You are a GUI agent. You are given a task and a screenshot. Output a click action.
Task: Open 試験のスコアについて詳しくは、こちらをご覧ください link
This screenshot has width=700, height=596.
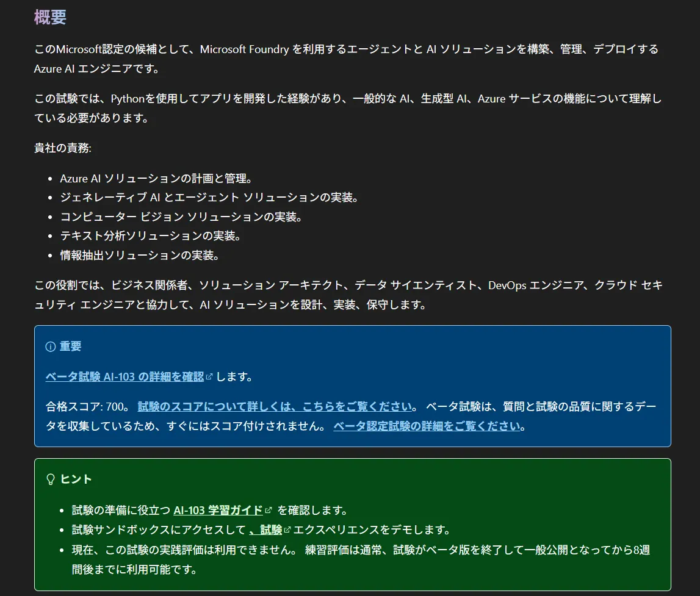tap(275, 406)
